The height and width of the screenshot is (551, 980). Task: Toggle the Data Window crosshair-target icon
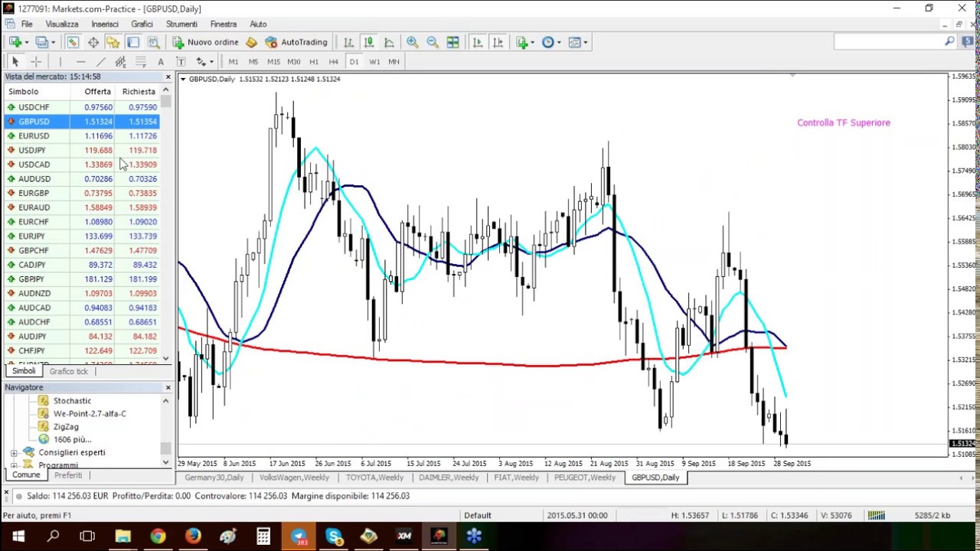click(93, 42)
